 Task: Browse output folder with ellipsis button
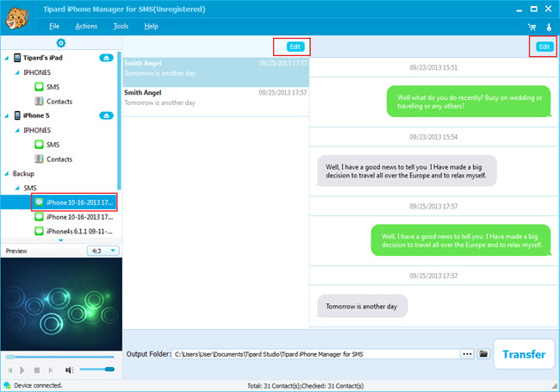point(467,354)
